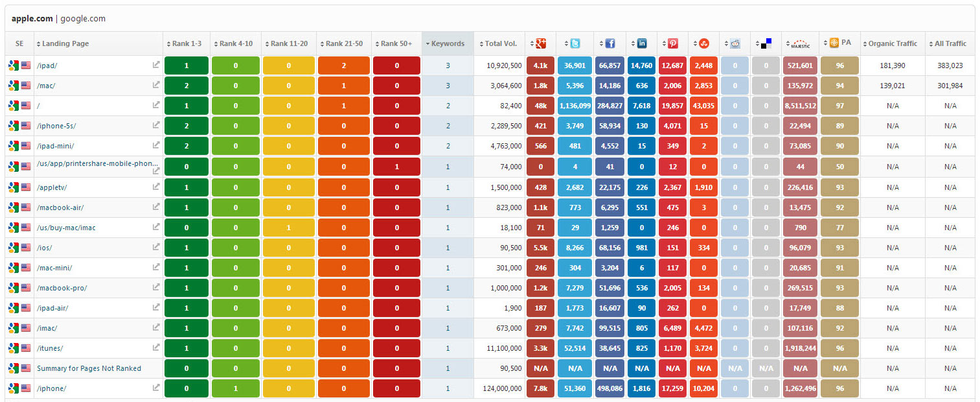Sort by LinkedIn shares icon
The width and height of the screenshot is (980, 402).
[x=642, y=43]
